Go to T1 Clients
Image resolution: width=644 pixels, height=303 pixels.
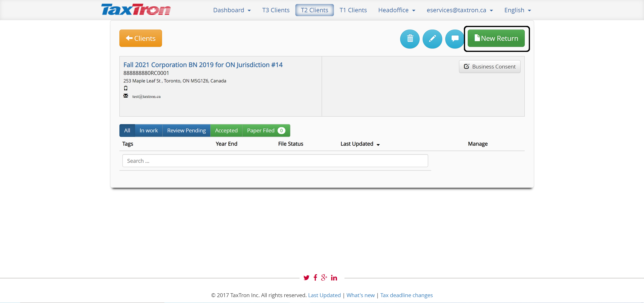point(353,10)
